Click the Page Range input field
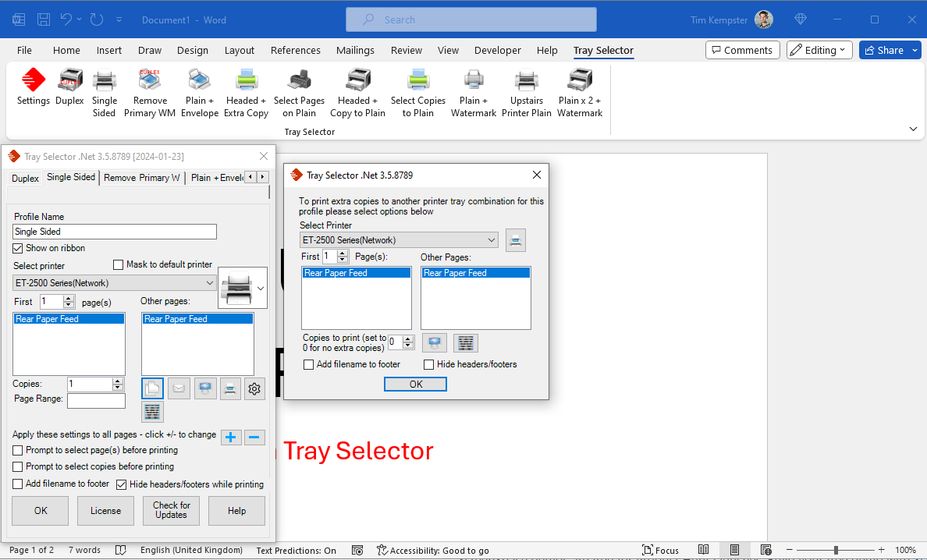The image size is (927, 560). coord(96,401)
